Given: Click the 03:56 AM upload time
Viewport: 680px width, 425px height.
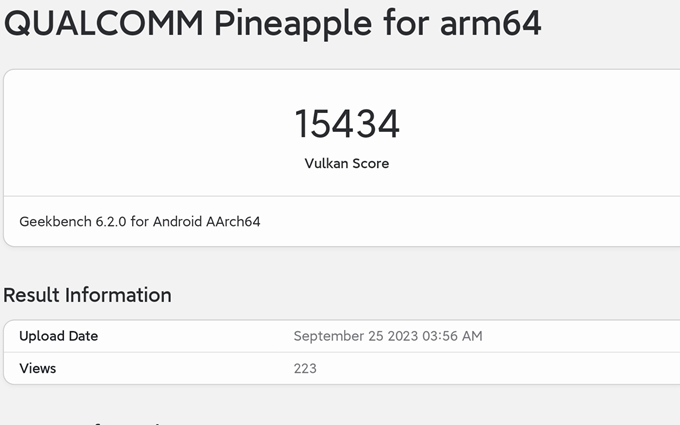Looking at the screenshot, I should [x=452, y=336].
